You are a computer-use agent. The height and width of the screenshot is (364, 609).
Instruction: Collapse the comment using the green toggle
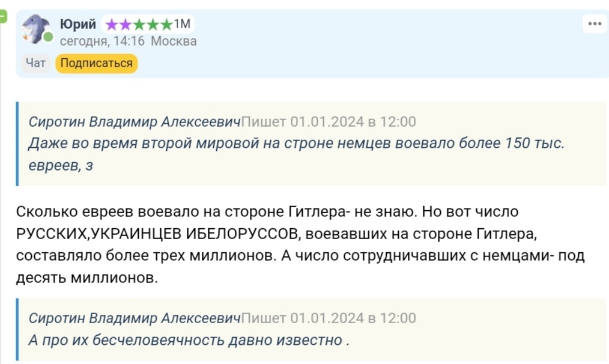pos(2,17)
